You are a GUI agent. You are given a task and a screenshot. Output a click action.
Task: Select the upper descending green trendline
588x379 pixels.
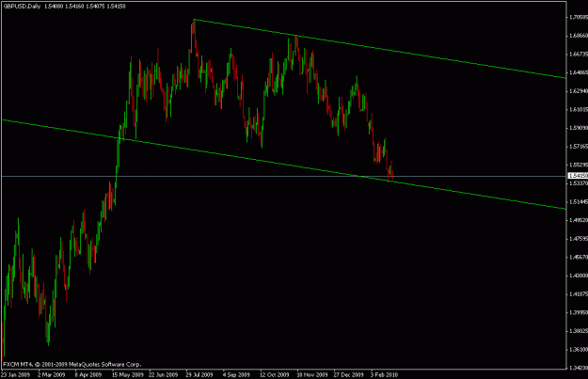coord(379,48)
